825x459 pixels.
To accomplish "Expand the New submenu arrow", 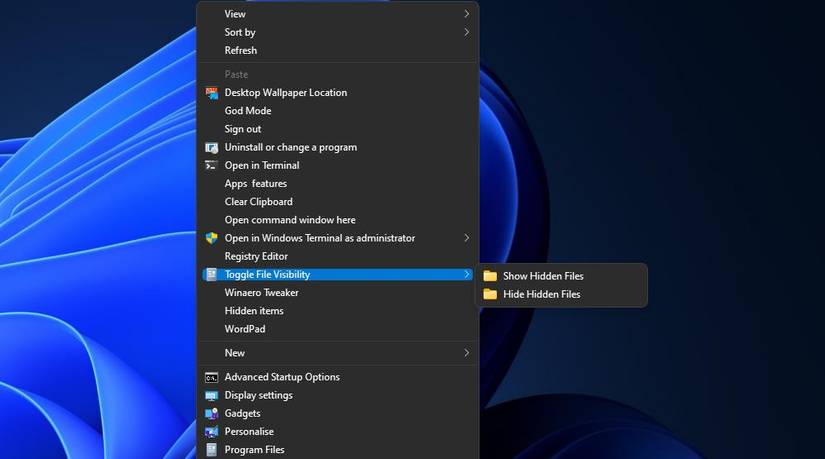I will coord(467,353).
